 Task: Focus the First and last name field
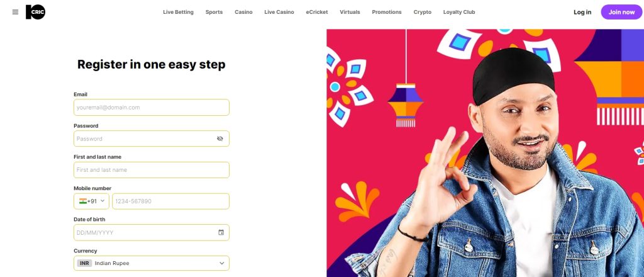[x=152, y=170]
